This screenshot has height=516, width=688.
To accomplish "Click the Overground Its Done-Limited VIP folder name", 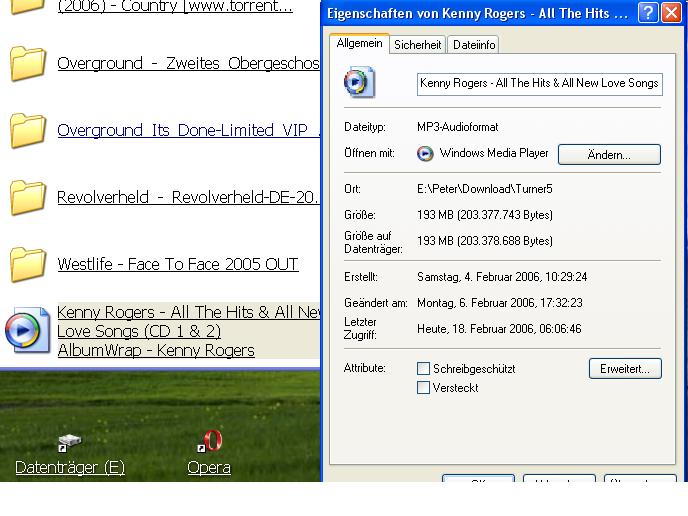I will pos(188,130).
